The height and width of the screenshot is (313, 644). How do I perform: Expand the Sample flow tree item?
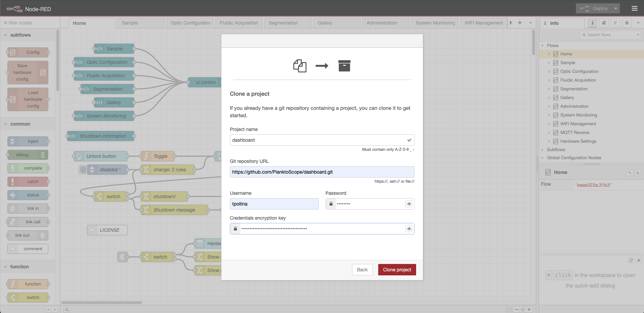549,63
